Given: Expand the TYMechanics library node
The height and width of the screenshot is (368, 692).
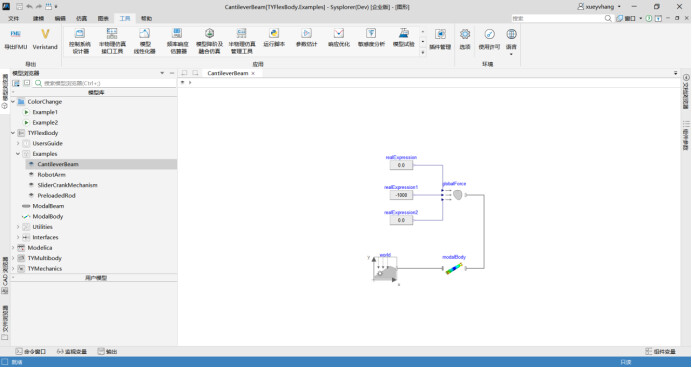Looking at the screenshot, I should 13,269.
